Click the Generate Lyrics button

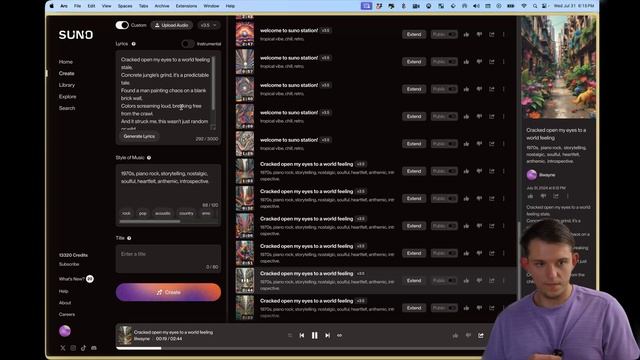tap(139, 136)
